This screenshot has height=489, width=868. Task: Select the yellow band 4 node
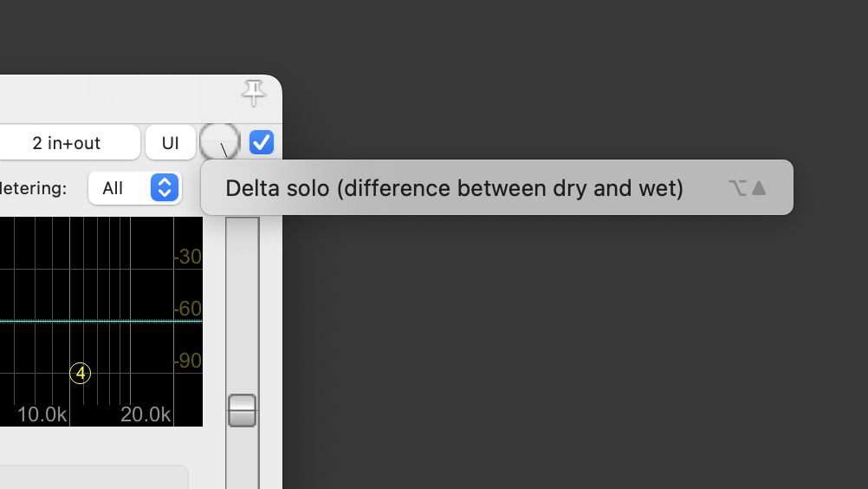[81, 374]
